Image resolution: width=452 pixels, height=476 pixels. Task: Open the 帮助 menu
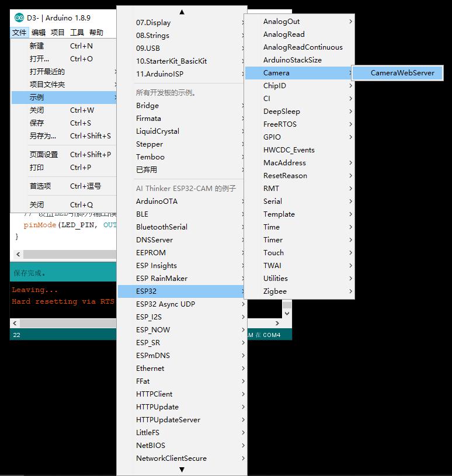pyautogui.click(x=96, y=32)
